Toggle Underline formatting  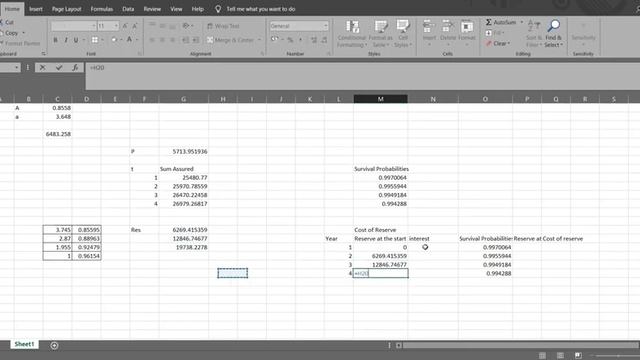coord(76,40)
